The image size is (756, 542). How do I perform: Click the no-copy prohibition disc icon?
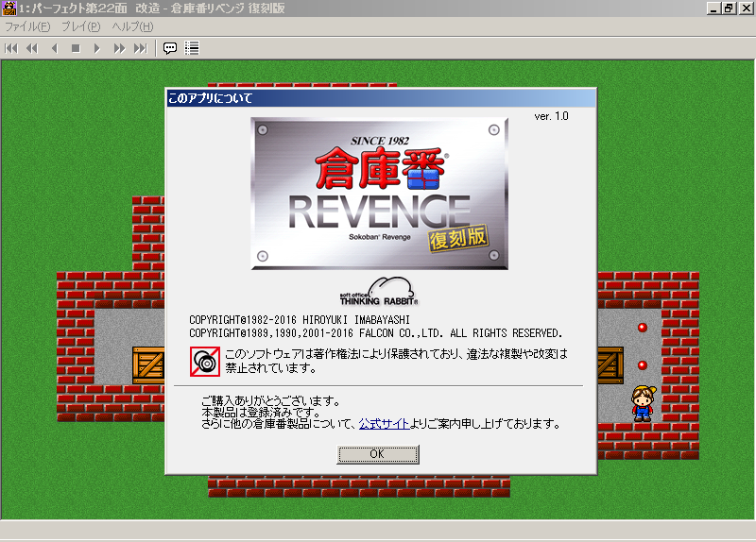coord(204,361)
